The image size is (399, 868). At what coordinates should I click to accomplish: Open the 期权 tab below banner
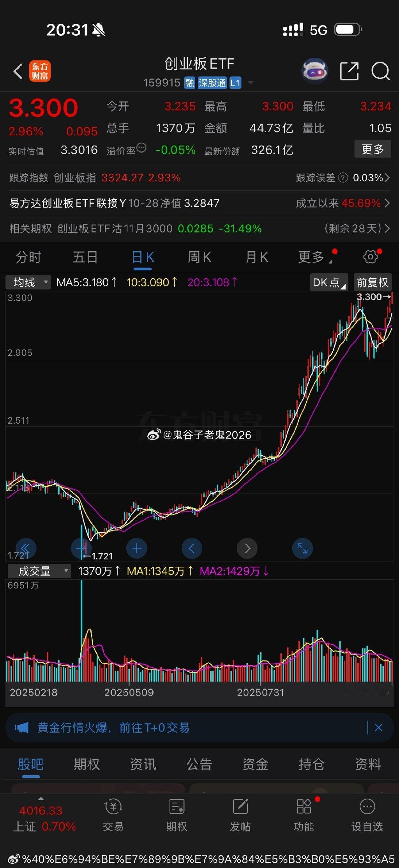pyautogui.click(x=87, y=764)
